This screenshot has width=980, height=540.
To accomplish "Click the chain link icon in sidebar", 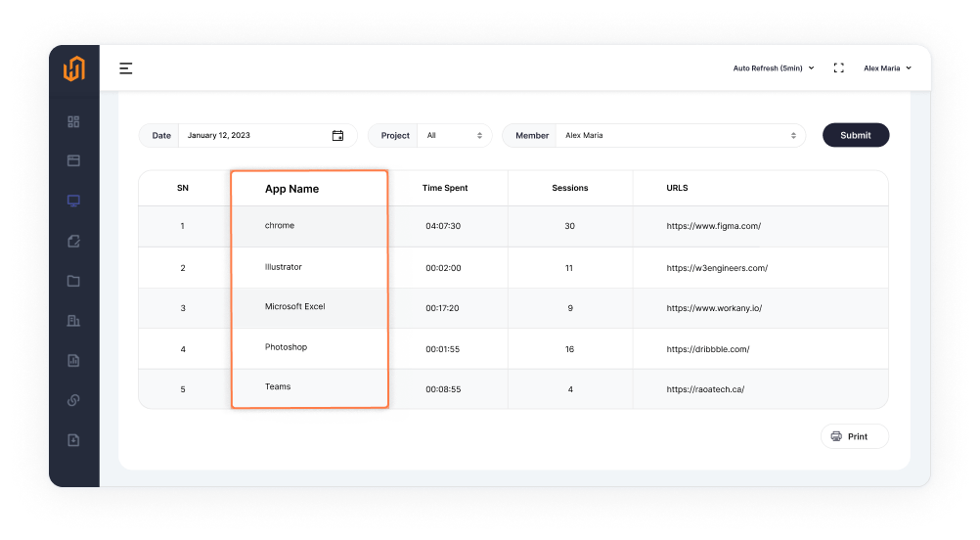I will coord(73,400).
